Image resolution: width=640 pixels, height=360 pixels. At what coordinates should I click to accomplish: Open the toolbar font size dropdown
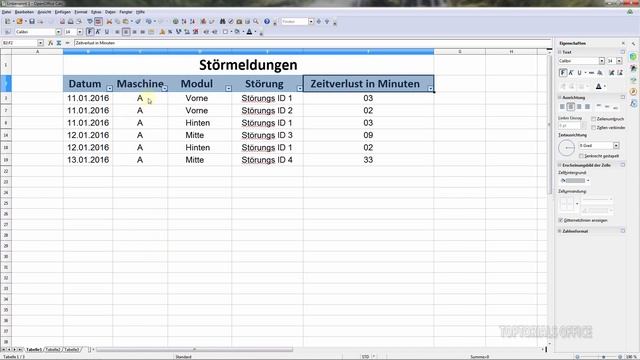click(x=80, y=32)
